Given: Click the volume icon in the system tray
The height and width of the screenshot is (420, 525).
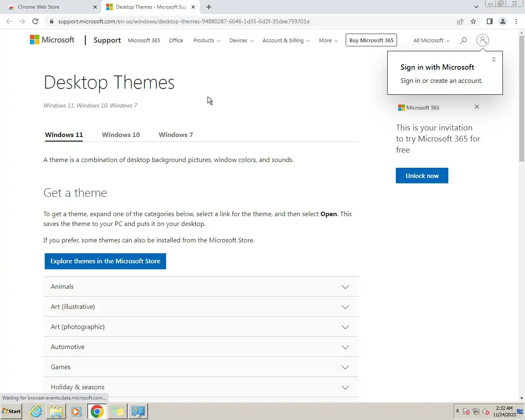Looking at the screenshot, I should (486, 411).
